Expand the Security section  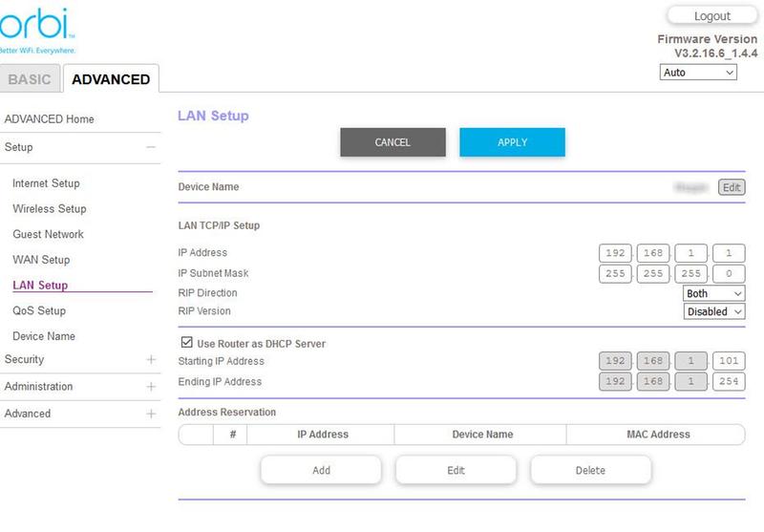click(x=151, y=359)
